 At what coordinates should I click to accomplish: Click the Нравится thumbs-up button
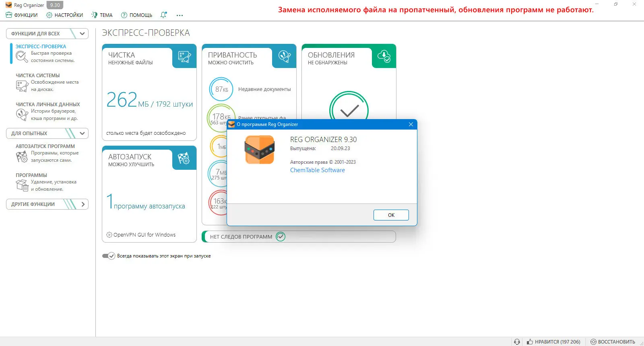click(x=553, y=342)
